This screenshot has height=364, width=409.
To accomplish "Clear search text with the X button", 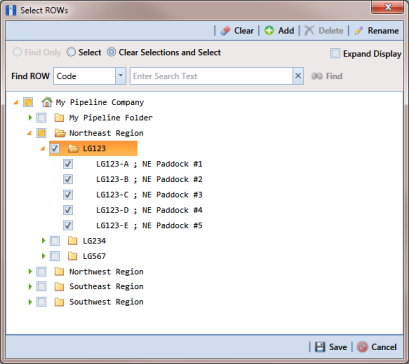I will coord(298,76).
